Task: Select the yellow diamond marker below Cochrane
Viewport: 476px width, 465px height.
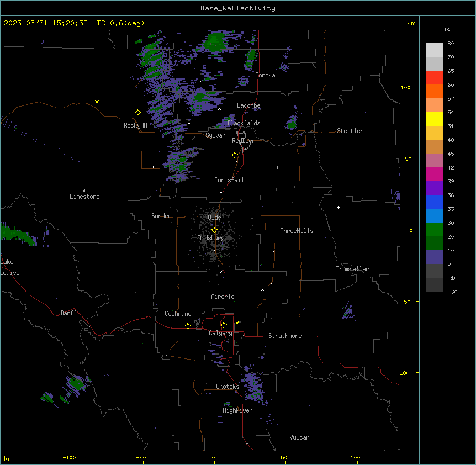Action: [x=188, y=326]
